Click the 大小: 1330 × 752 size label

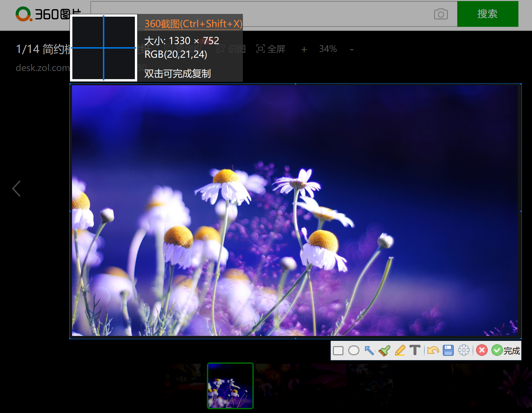pos(182,41)
